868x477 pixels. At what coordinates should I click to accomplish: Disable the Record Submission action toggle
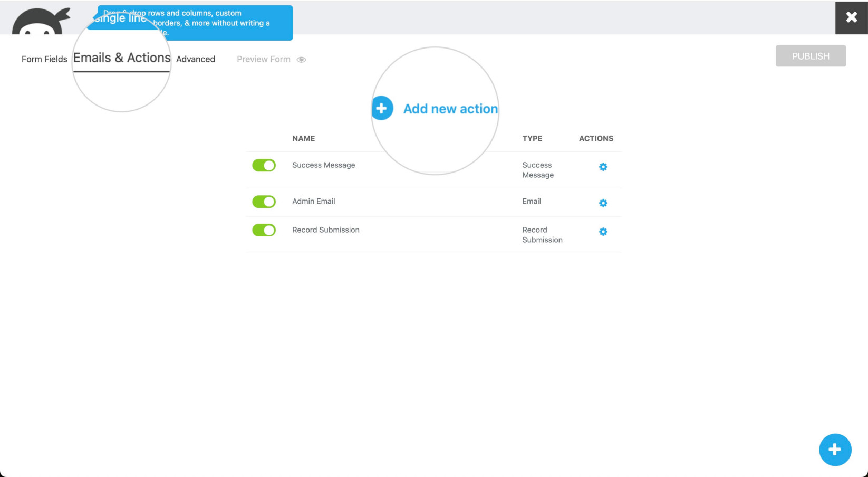coord(264,230)
